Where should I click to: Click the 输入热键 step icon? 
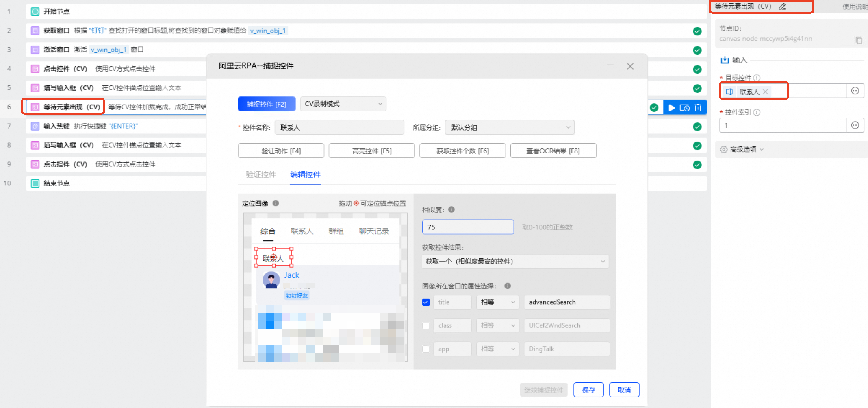35,126
